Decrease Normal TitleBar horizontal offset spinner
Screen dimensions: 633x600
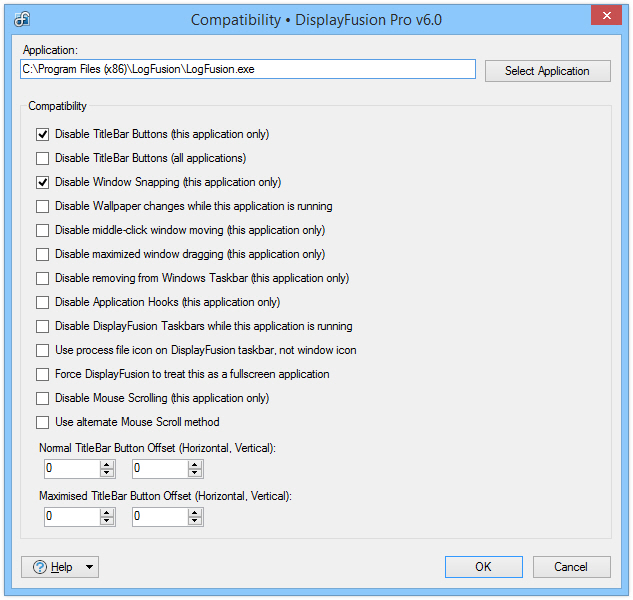click(107, 473)
